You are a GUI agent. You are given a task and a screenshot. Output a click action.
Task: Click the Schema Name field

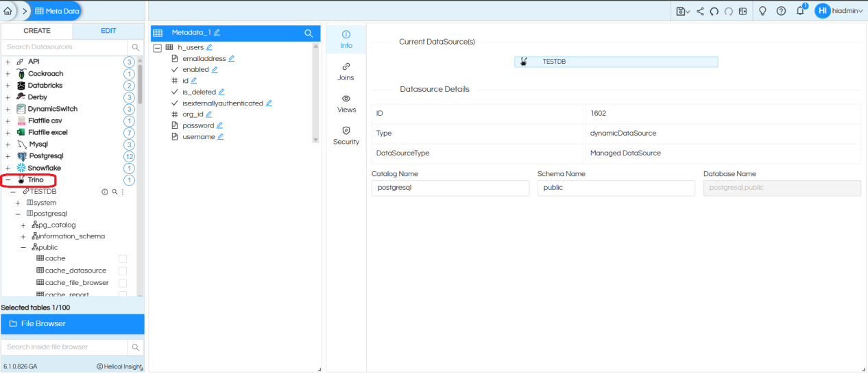[616, 188]
